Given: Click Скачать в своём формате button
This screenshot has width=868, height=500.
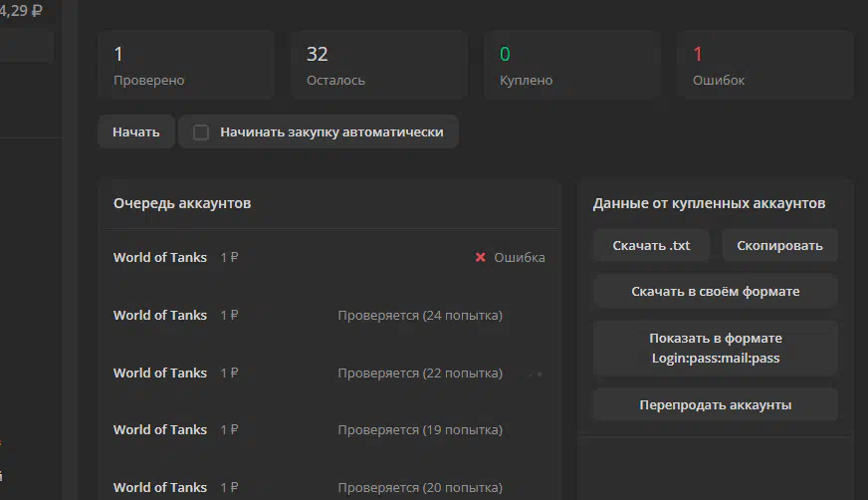Looking at the screenshot, I should (716, 291).
